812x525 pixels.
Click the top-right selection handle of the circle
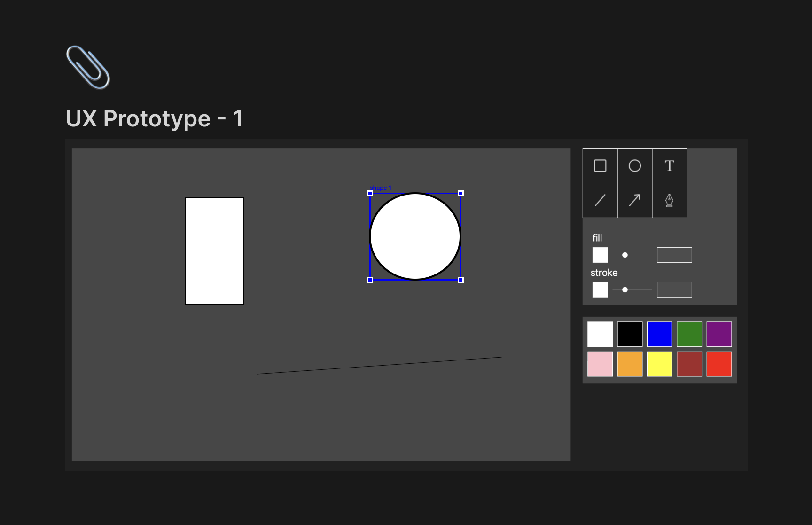coord(461,194)
